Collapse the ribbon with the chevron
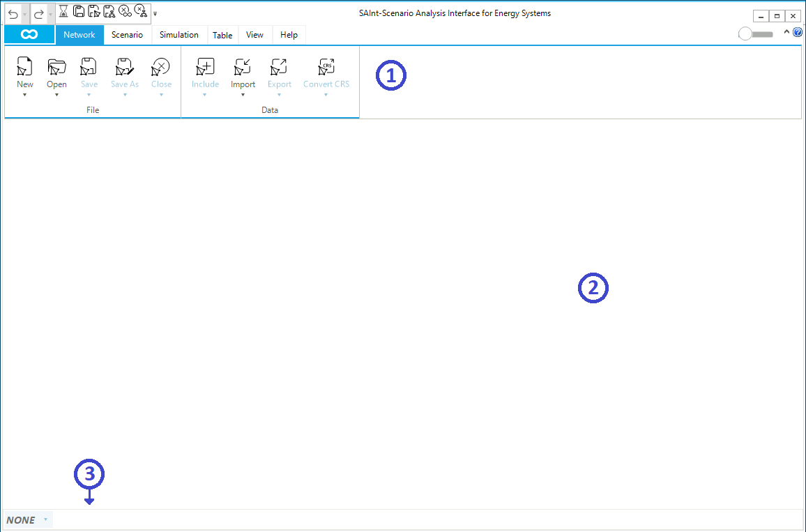Screen dimensions: 806x532 [786, 32]
